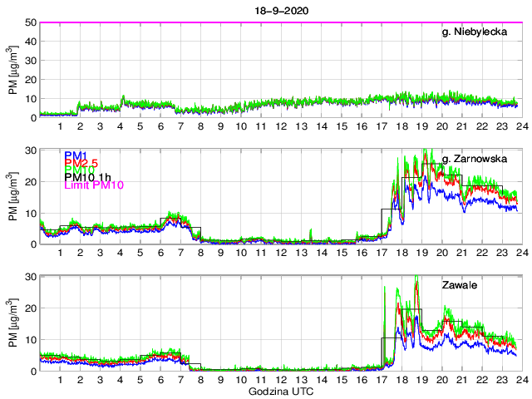Click the Godzina UTC axis label
This screenshot has width=532, height=399.
click(x=278, y=391)
